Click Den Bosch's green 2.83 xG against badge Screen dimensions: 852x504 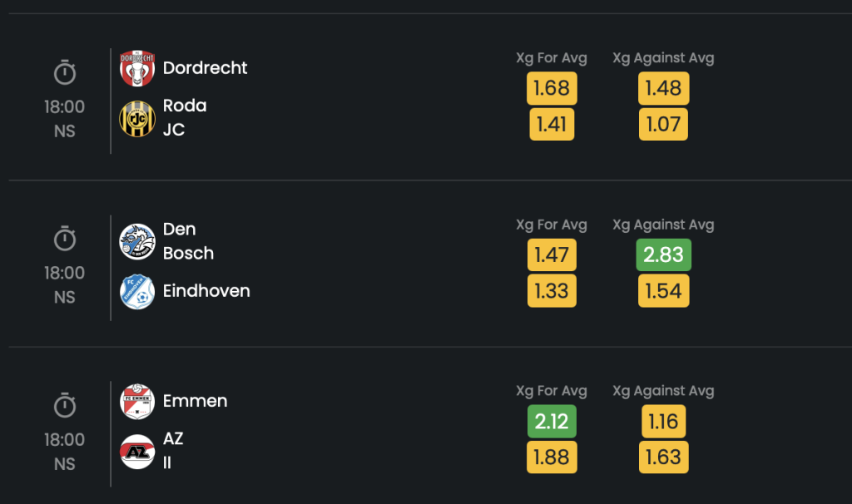click(x=663, y=254)
